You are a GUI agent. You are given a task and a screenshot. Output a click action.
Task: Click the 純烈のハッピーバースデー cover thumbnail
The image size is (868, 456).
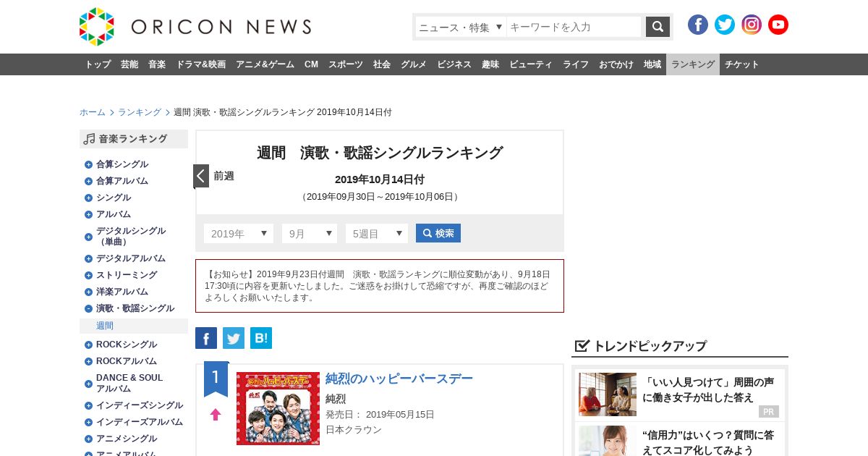pyautogui.click(x=278, y=408)
